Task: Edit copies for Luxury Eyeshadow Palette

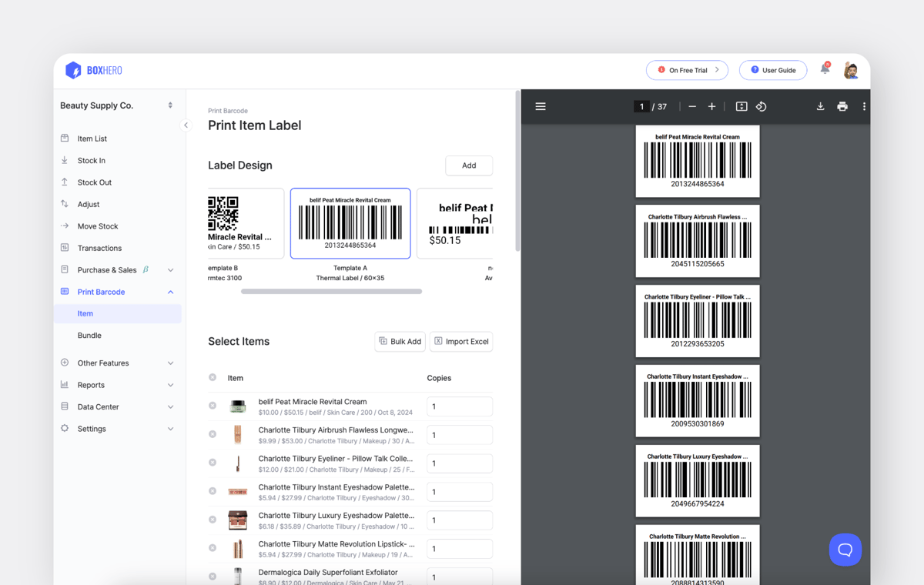Action: pos(460,520)
